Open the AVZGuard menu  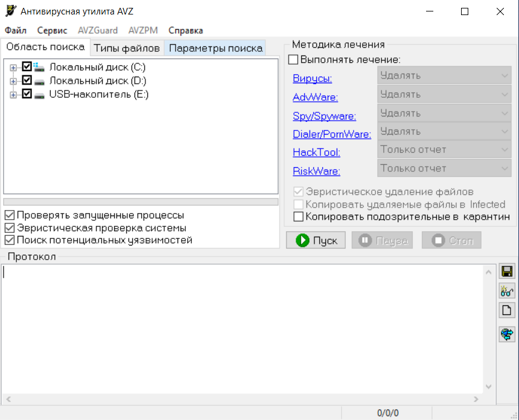(98, 30)
